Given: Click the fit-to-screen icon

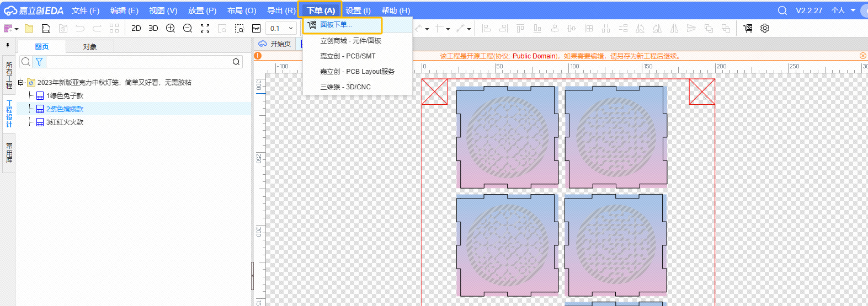Looking at the screenshot, I should pyautogui.click(x=205, y=28).
